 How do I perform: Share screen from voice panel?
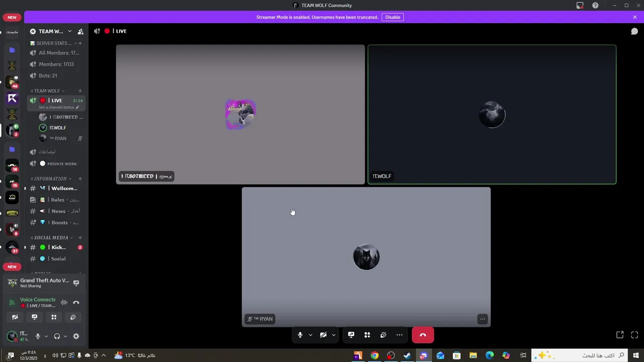click(x=34, y=317)
